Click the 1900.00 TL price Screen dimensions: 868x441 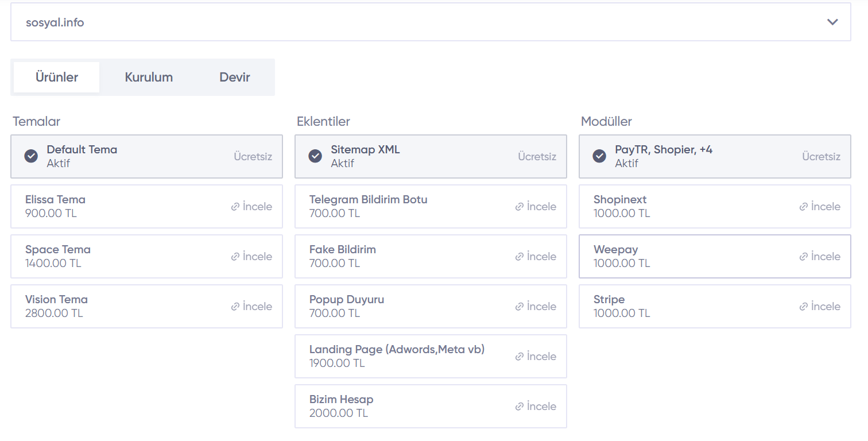337,363
